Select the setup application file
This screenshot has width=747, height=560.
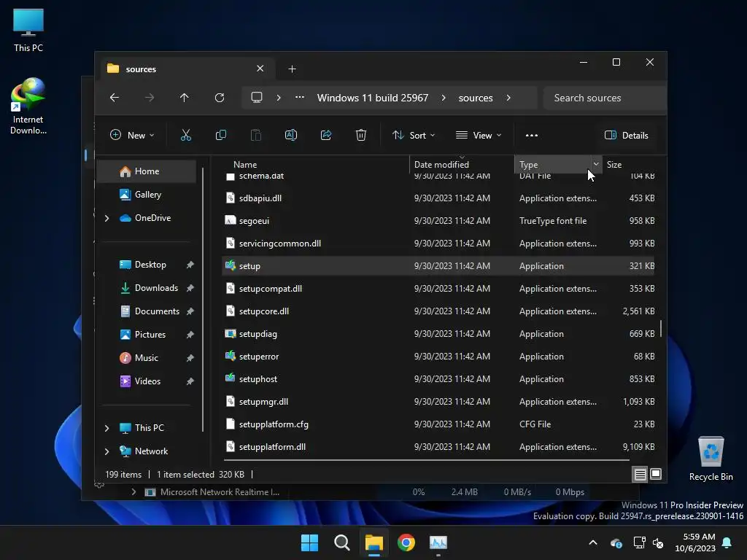pos(438,266)
